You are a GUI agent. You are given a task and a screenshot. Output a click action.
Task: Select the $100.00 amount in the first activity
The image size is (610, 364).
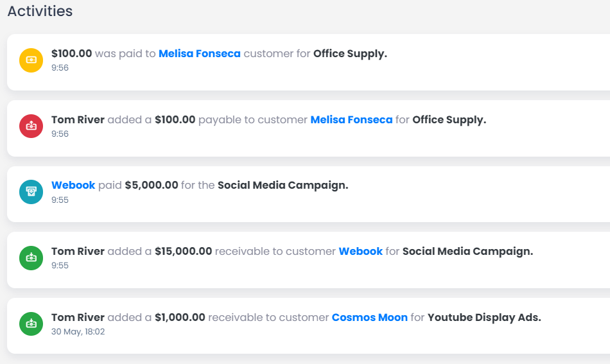point(71,53)
